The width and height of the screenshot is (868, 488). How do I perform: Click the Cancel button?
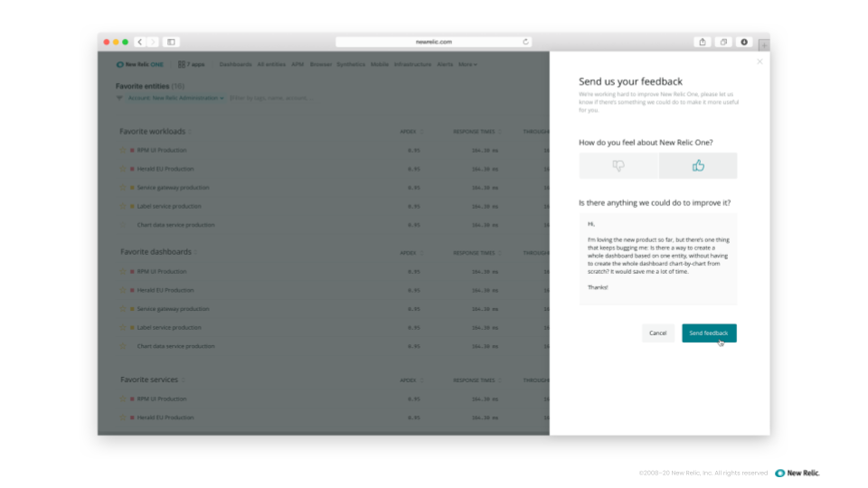657,333
